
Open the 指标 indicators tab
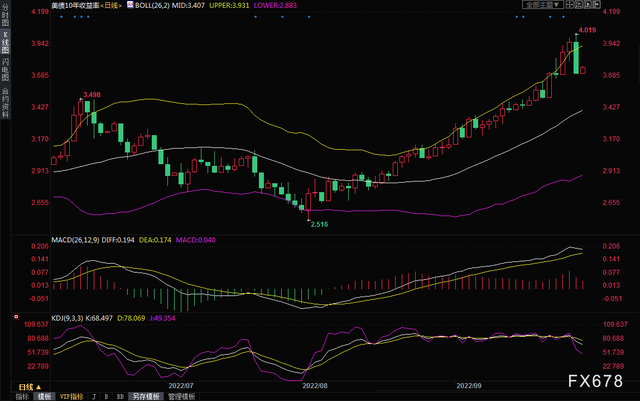pos(18,396)
